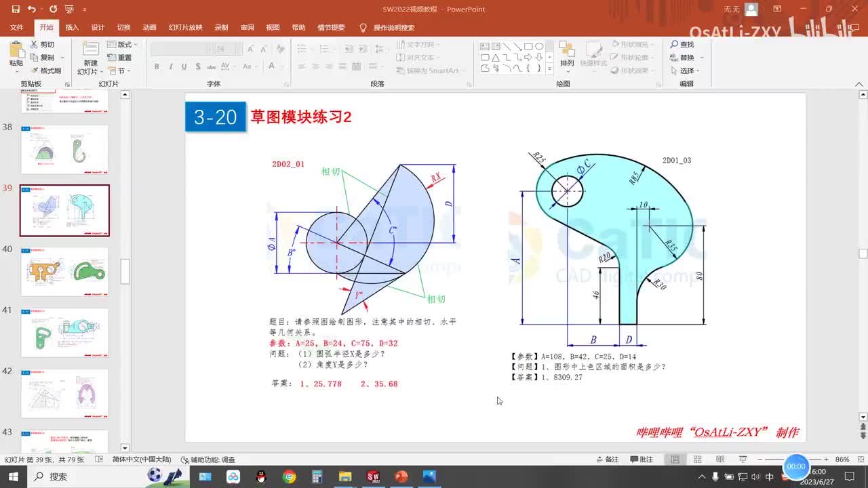Select the rectangle shape in shapes gallery
The width and height of the screenshot is (868, 488).
[528, 46]
